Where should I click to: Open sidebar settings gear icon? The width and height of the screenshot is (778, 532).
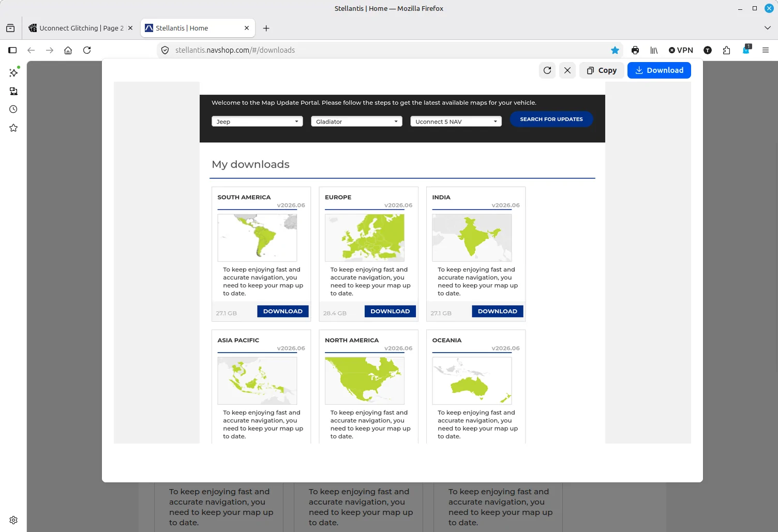tap(13, 520)
